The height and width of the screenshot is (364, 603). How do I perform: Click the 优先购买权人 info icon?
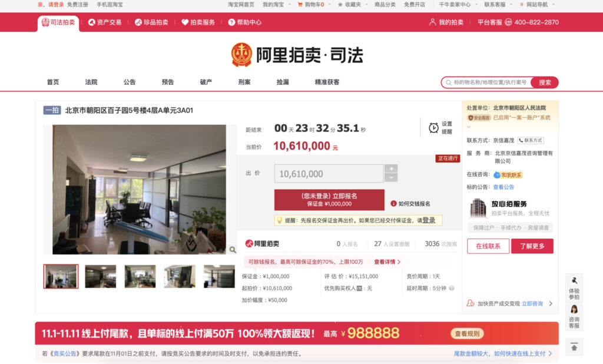359,288
